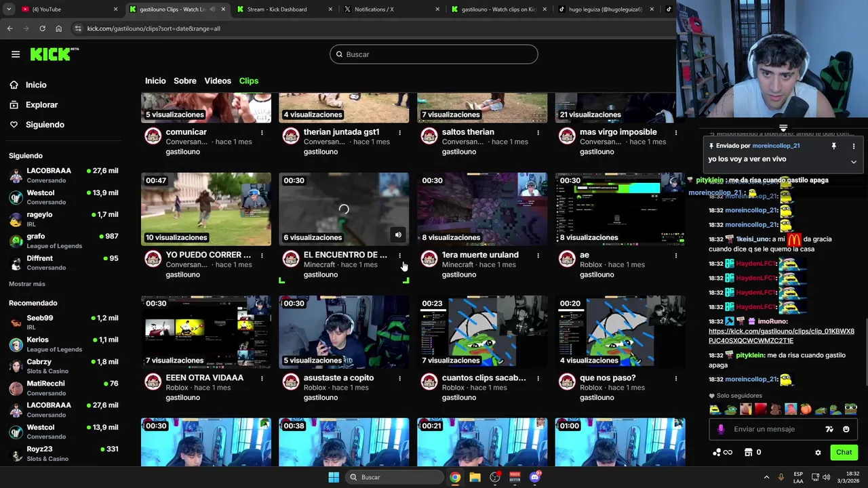Click the search box Buscar on Kick

(x=434, y=54)
